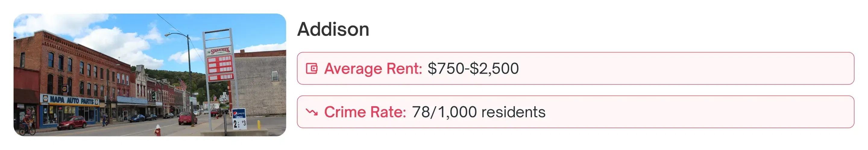The image size is (868, 150).
Task: Click the $750-$2,500 rent value
Action: tap(473, 69)
